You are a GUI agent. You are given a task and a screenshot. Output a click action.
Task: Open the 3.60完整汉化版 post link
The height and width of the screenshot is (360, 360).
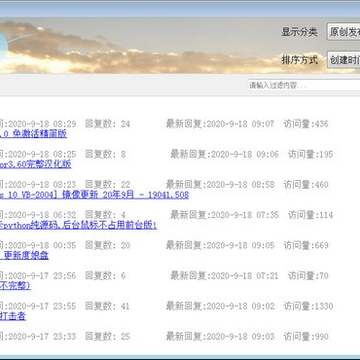[35, 164]
